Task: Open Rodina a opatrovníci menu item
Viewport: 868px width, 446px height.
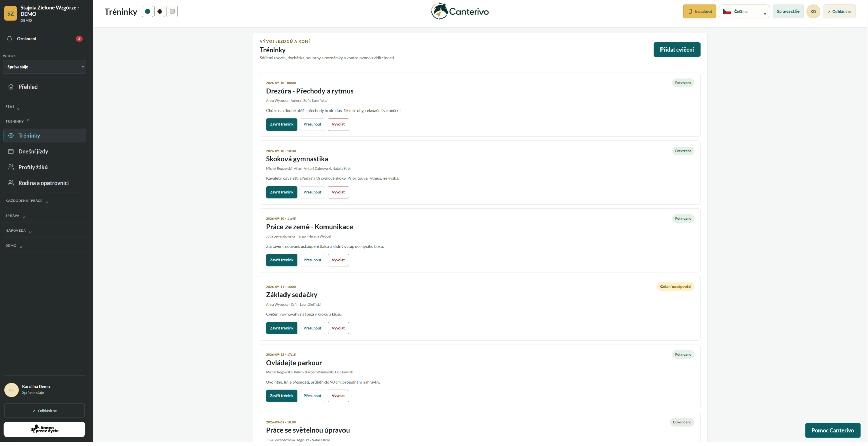Action: [x=44, y=183]
